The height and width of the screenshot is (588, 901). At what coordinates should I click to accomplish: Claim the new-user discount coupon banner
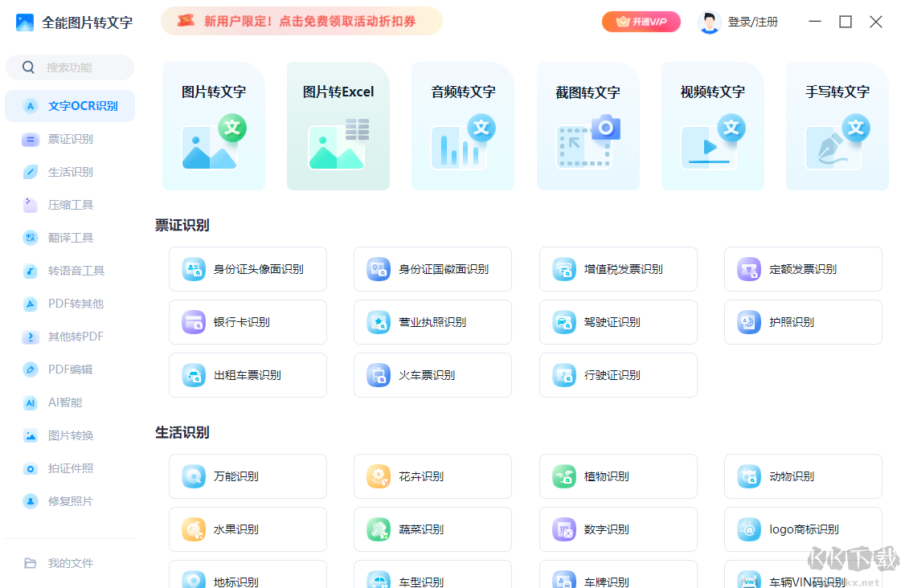pos(301,22)
